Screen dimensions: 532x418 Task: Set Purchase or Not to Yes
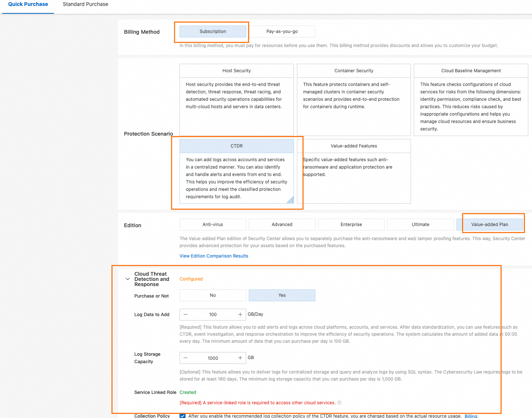(282, 295)
